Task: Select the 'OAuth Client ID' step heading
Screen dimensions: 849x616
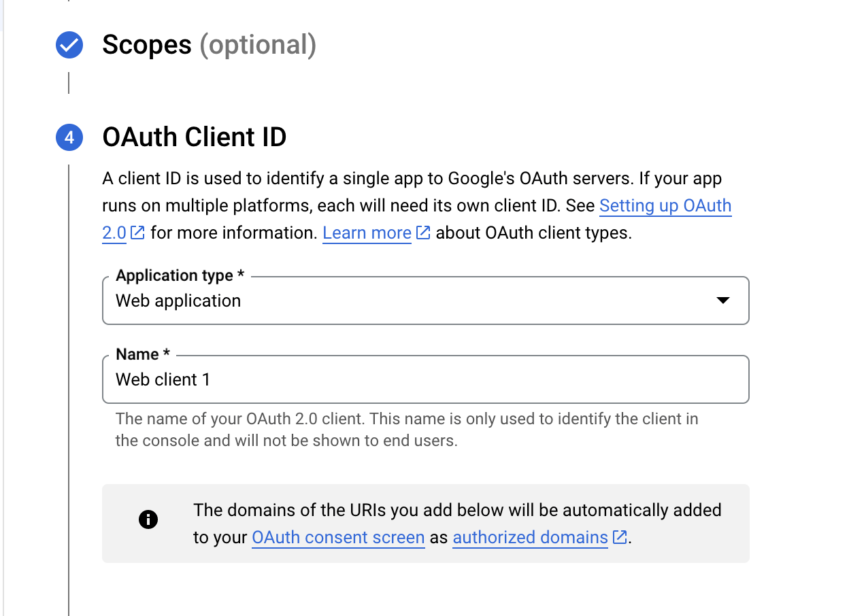Action: [194, 137]
